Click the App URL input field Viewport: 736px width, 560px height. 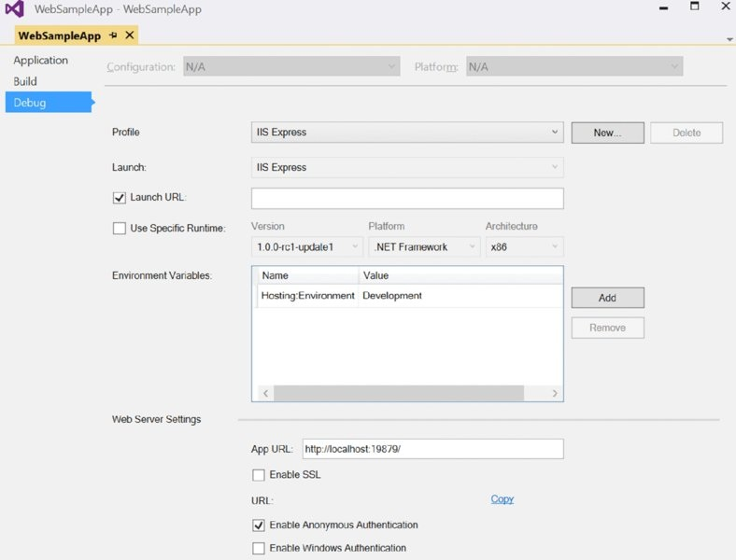[432, 449]
